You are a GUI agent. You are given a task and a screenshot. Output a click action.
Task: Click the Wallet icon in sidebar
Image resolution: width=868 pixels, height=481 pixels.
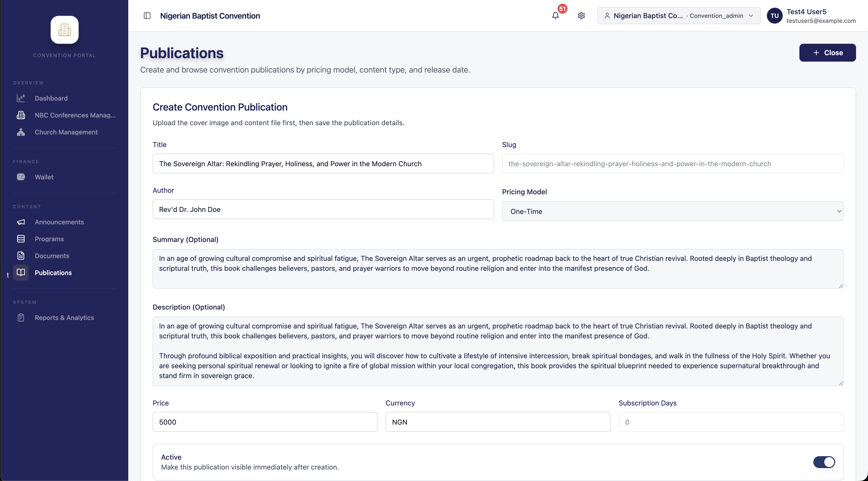(x=21, y=177)
